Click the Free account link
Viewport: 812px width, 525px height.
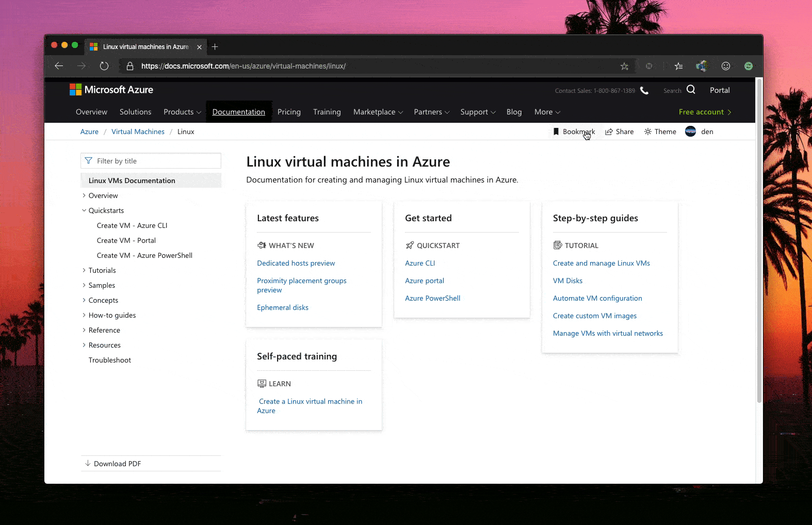point(705,112)
